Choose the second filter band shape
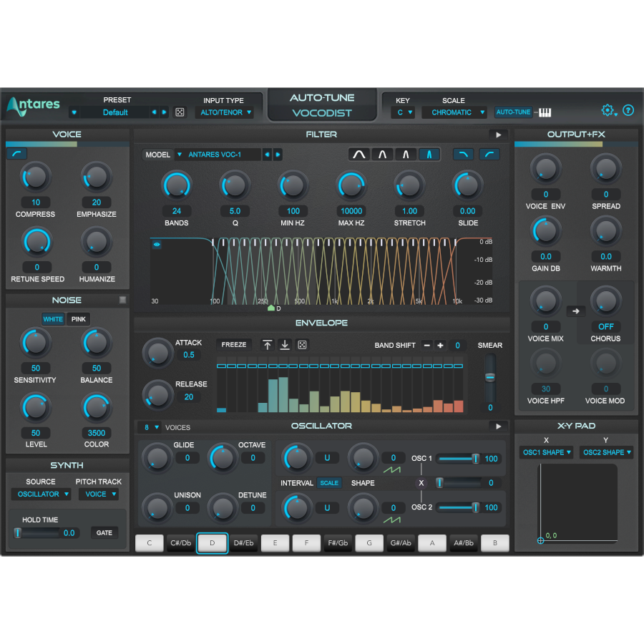 tap(382, 155)
